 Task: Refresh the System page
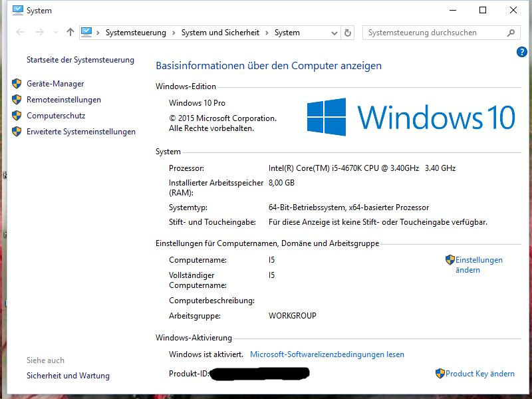(348, 33)
